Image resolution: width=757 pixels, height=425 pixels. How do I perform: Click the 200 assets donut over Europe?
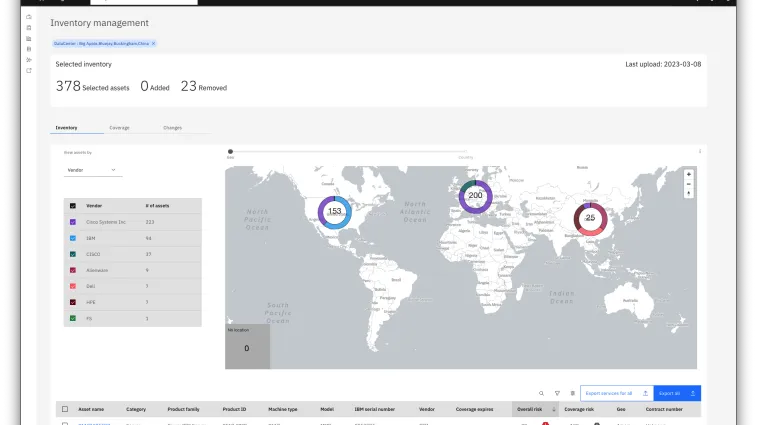pos(475,196)
